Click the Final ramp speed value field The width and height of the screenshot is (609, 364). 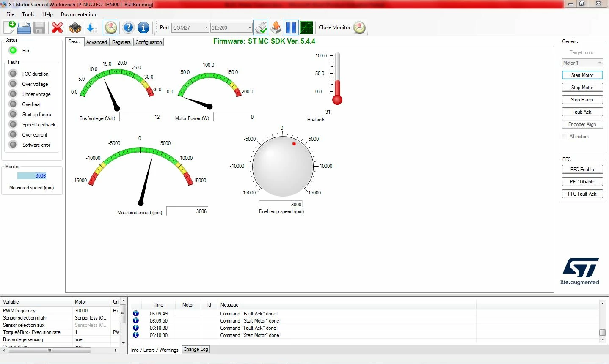281,204
